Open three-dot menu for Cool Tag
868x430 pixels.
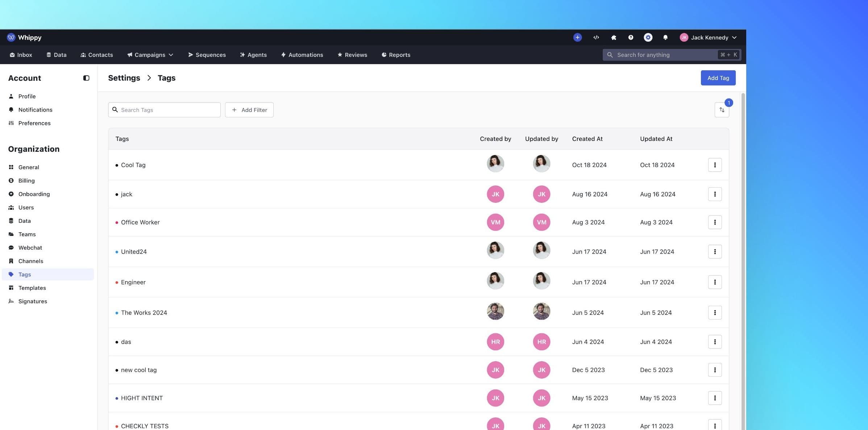point(715,165)
